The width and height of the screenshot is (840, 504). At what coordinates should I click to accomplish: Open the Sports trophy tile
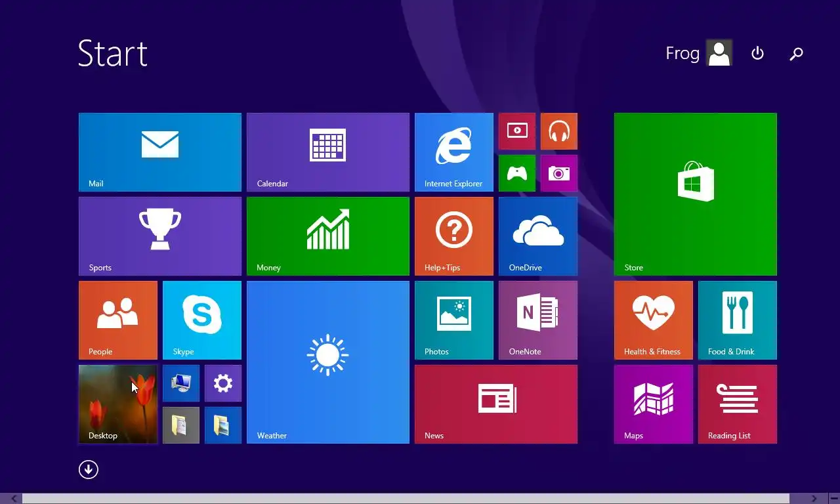coord(160,236)
